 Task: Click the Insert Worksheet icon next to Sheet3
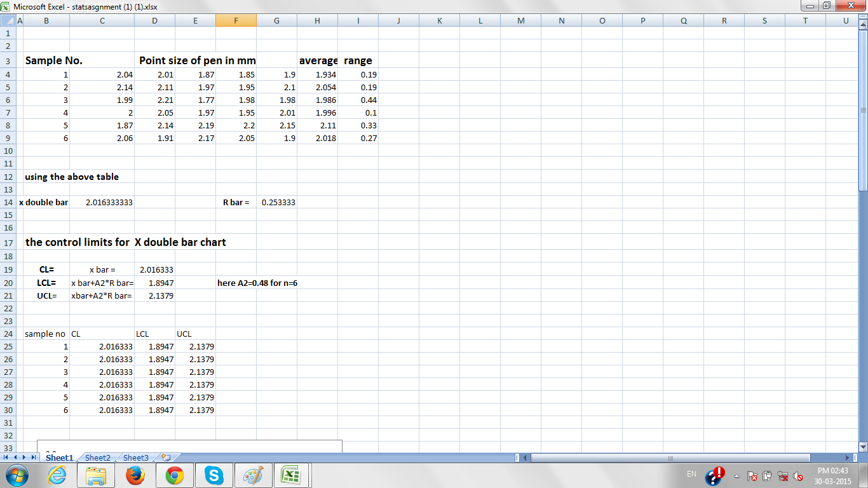pyautogui.click(x=166, y=457)
